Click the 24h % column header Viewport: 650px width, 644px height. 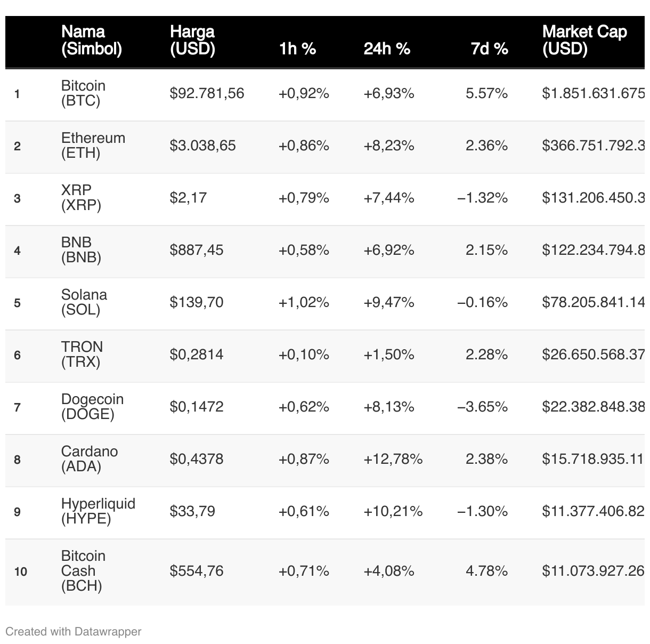(387, 49)
